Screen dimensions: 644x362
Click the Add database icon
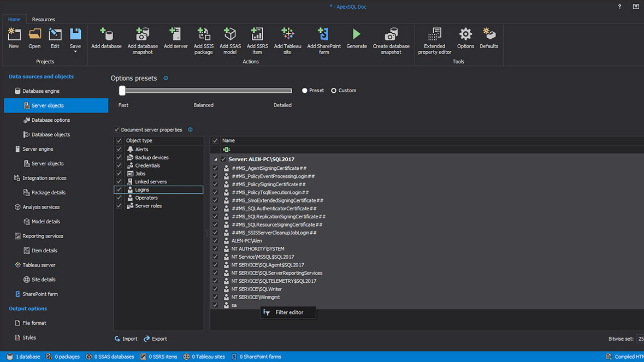107,34
